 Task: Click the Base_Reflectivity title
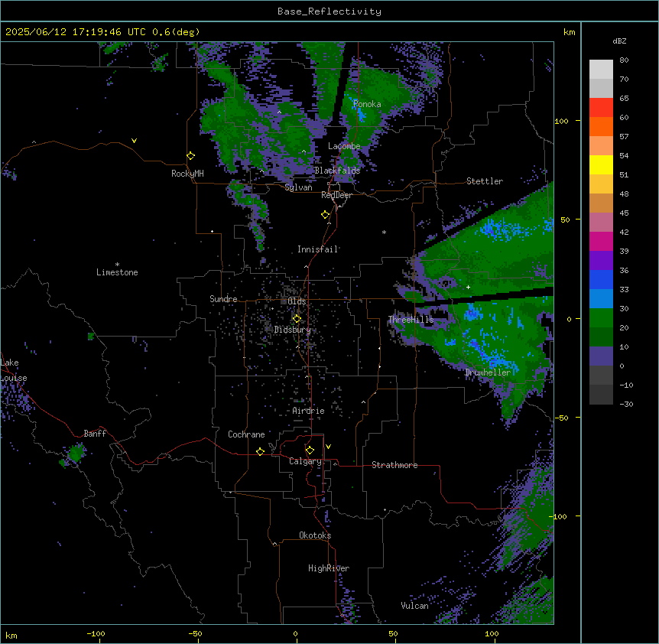tap(329, 11)
